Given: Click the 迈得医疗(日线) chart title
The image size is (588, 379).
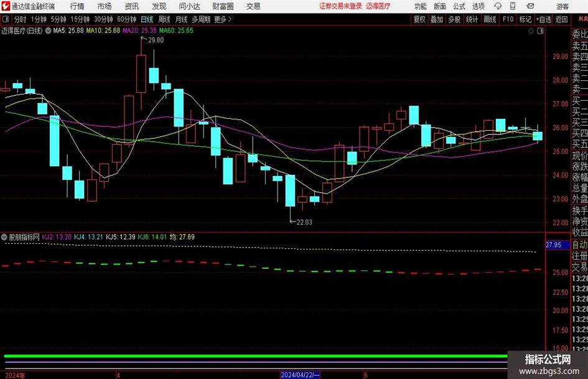Looking at the screenshot, I should (x=22, y=30).
